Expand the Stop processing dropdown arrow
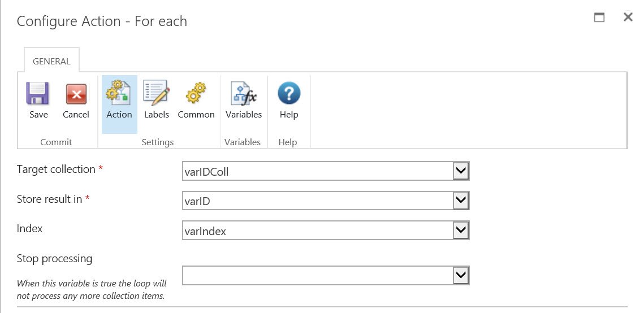The image size is (644, 313). click(x=461, y=275)
